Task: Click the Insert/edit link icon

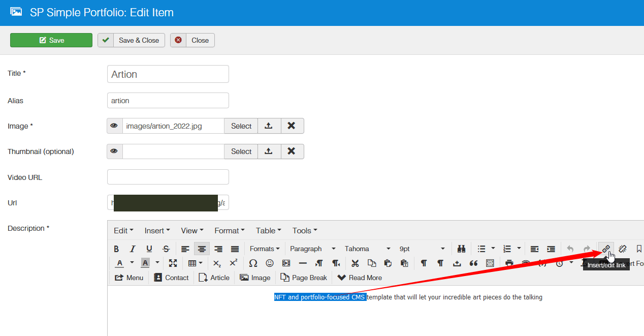Action: click(x=606, y=249)
